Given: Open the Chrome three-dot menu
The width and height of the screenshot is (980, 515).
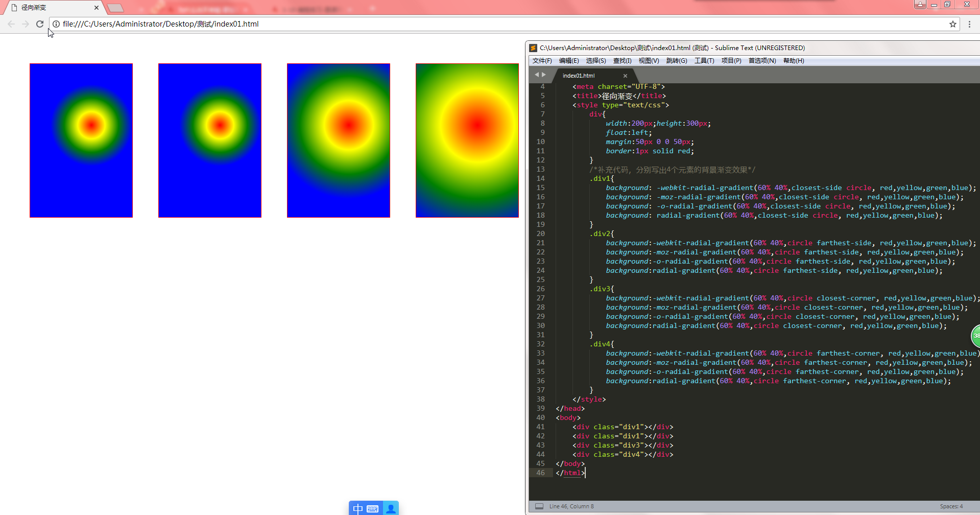Looking at the screenshot, I should [x=969, y=24].
